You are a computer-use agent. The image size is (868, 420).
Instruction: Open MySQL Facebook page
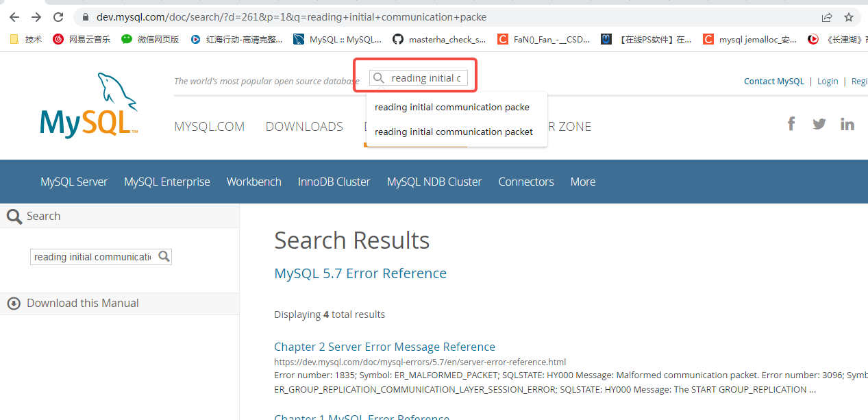point(791,123)
